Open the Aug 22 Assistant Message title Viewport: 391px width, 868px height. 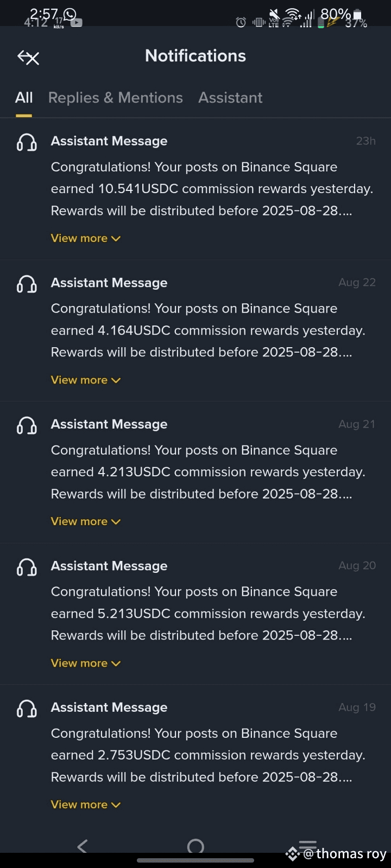109,283
